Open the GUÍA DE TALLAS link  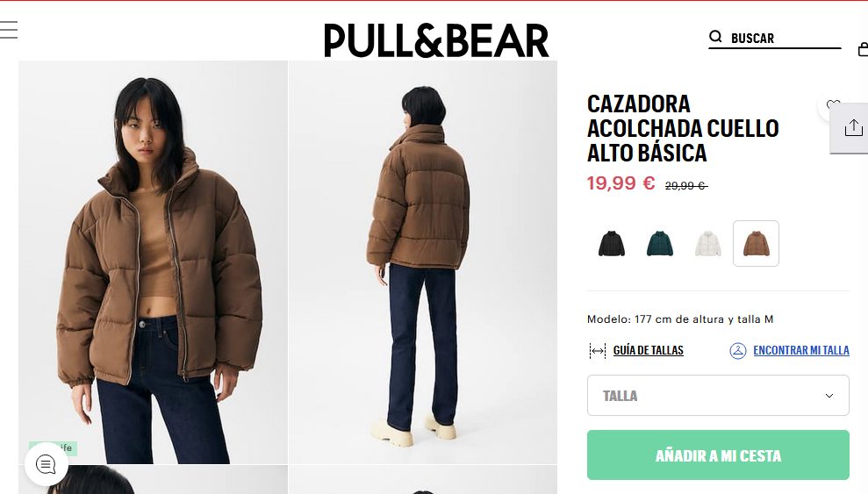(x=649, y=351)
